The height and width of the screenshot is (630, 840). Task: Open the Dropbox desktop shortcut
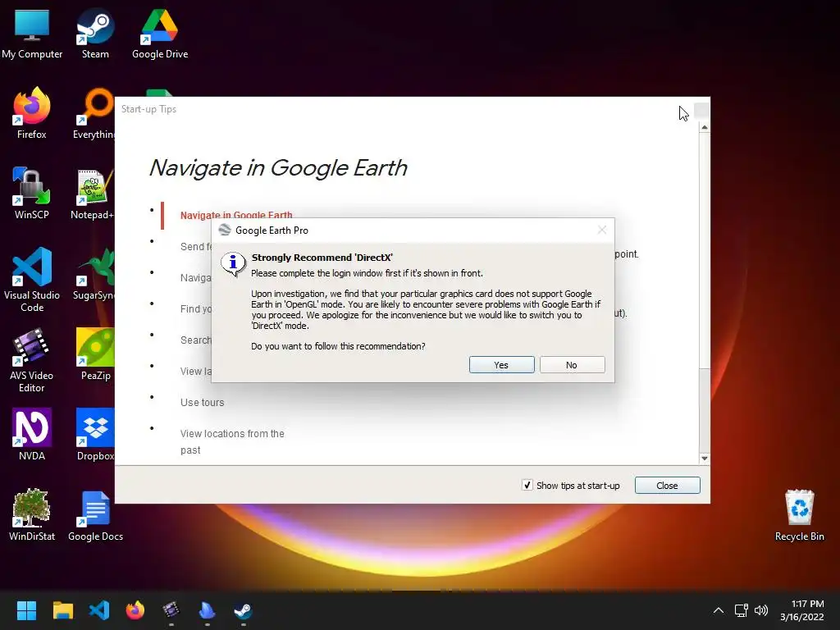click(x=95, y=435)
